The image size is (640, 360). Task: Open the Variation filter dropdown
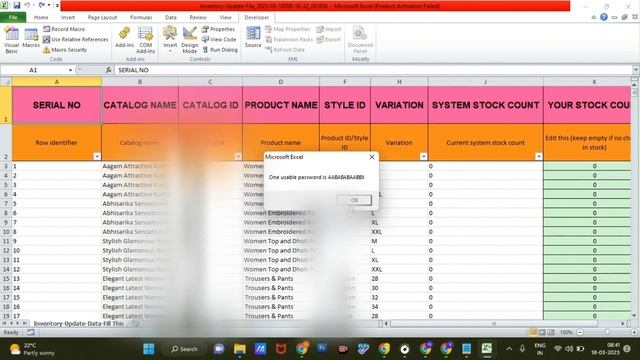click(423, 156)
